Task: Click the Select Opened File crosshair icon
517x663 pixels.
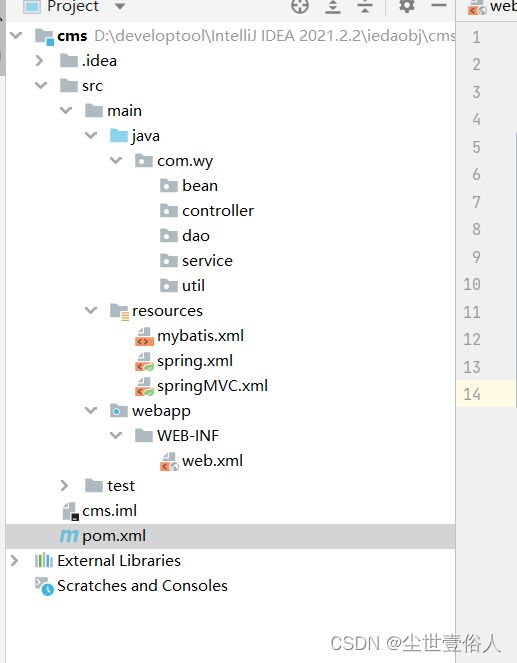Action: point(300,6)
